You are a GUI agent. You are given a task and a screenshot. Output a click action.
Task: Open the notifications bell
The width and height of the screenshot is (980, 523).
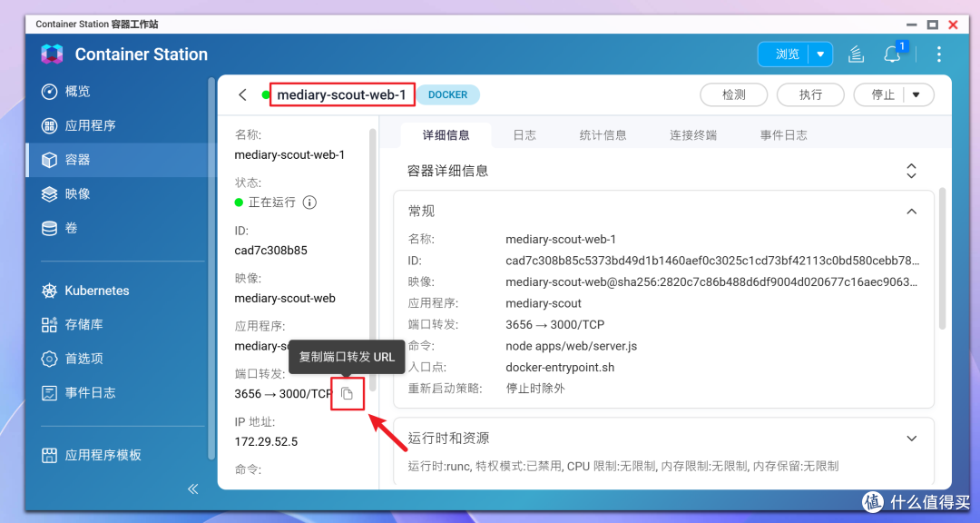(x=892, y=54)
